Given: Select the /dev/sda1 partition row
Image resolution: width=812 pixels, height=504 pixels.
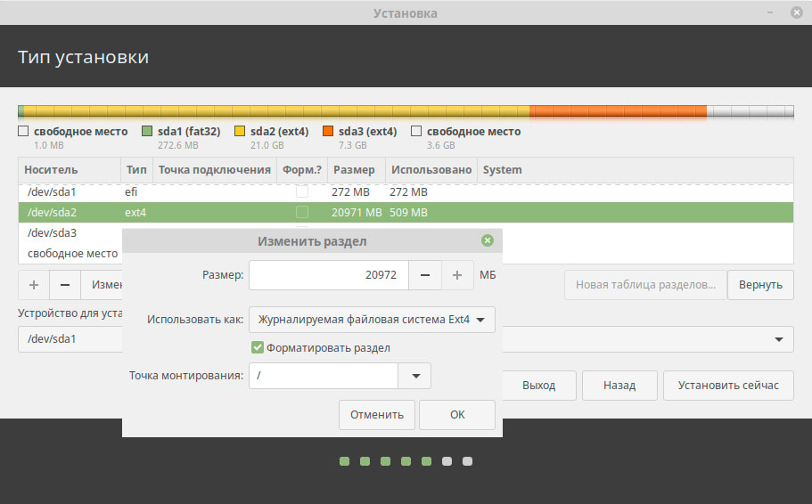Looking at the screenshot, I should (x=406, y=192).
